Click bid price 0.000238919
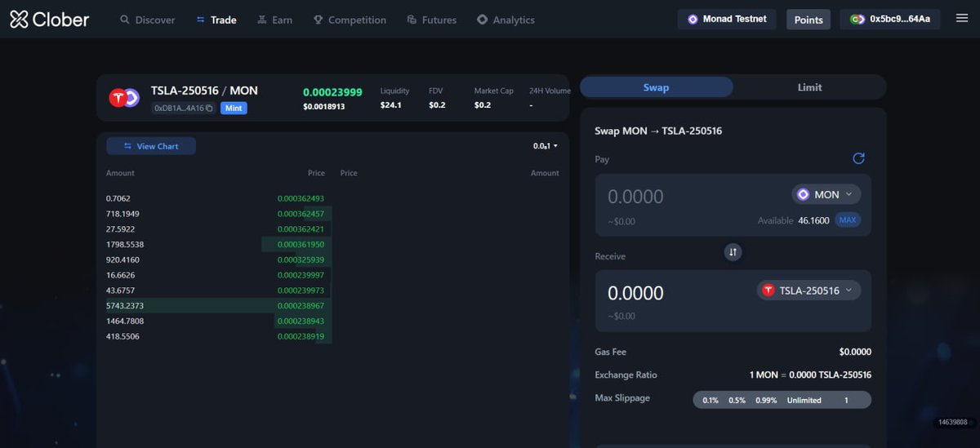The width and height of the screenshot is (980, 448). point(301,336)
